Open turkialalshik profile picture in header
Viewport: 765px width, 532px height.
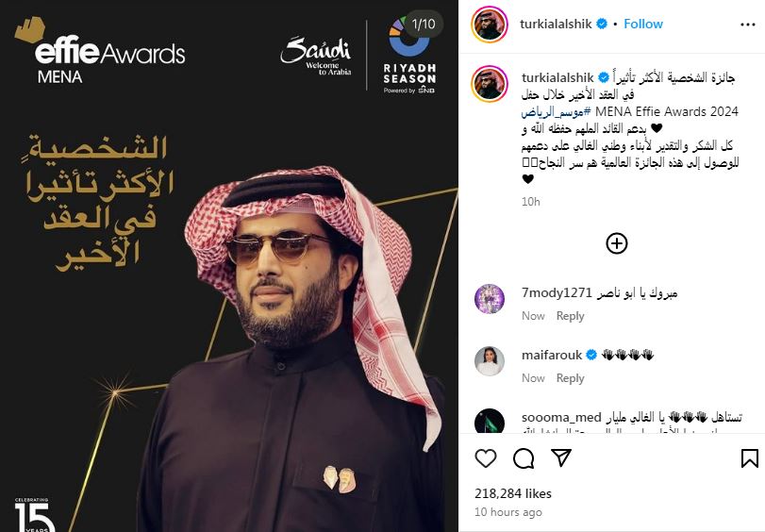click(x=490, y=25)
